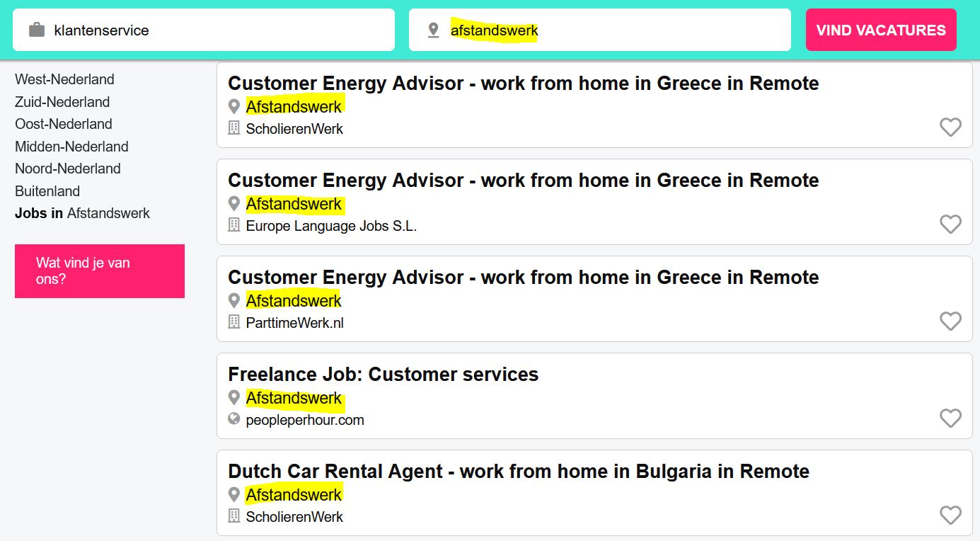Select West-Nederland region filter

point(64,79)
